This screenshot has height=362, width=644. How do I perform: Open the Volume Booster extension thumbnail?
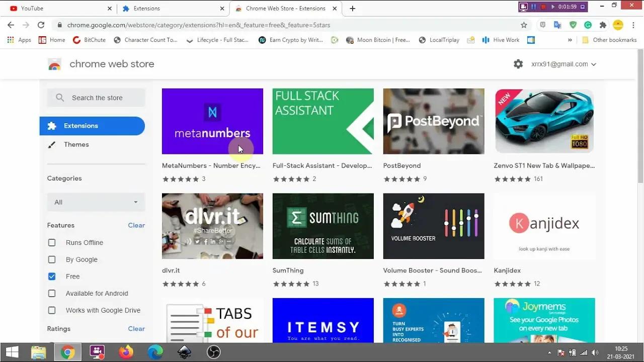(434, 226)
